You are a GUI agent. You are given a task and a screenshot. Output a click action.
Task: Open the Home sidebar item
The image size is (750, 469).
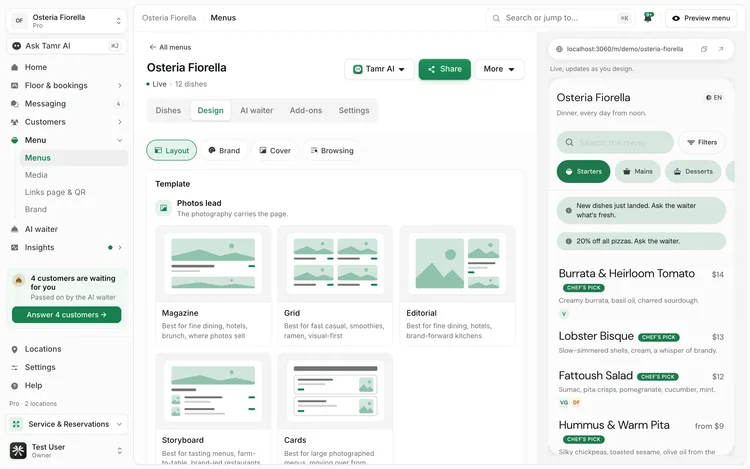67,67
